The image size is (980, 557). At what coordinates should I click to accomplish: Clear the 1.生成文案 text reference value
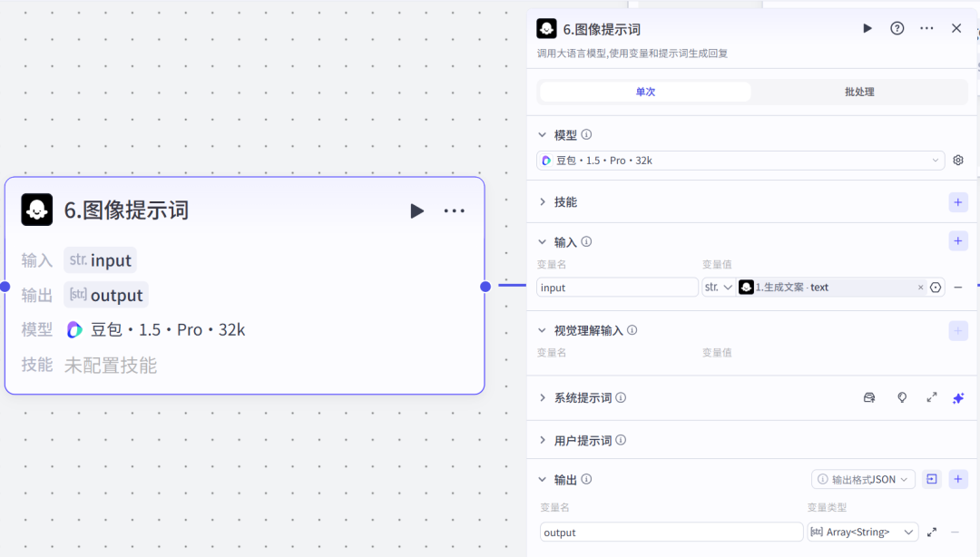(921, 288)
